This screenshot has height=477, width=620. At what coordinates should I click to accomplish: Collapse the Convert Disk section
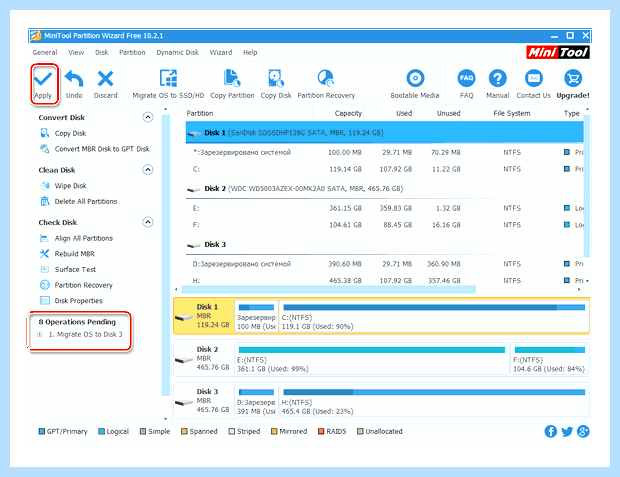point(147,117)
